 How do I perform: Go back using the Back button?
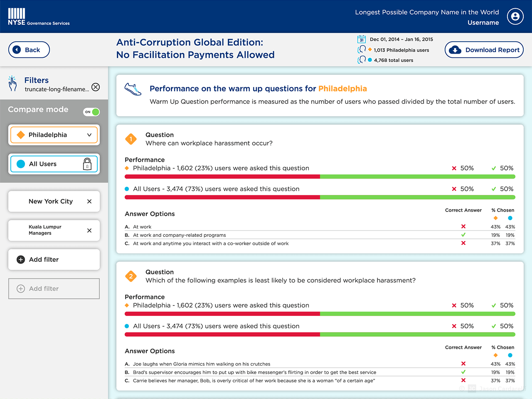(x=29, y=50)
